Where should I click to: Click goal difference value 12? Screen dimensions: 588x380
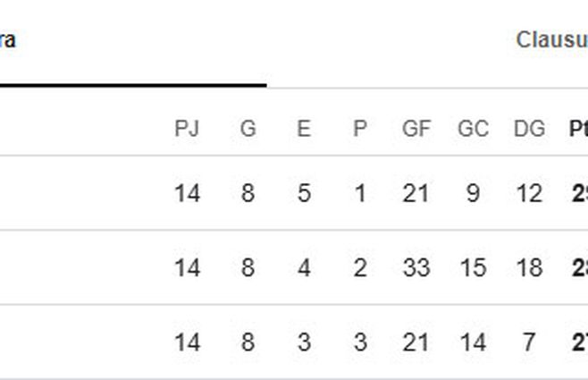[x=529, y=194]
